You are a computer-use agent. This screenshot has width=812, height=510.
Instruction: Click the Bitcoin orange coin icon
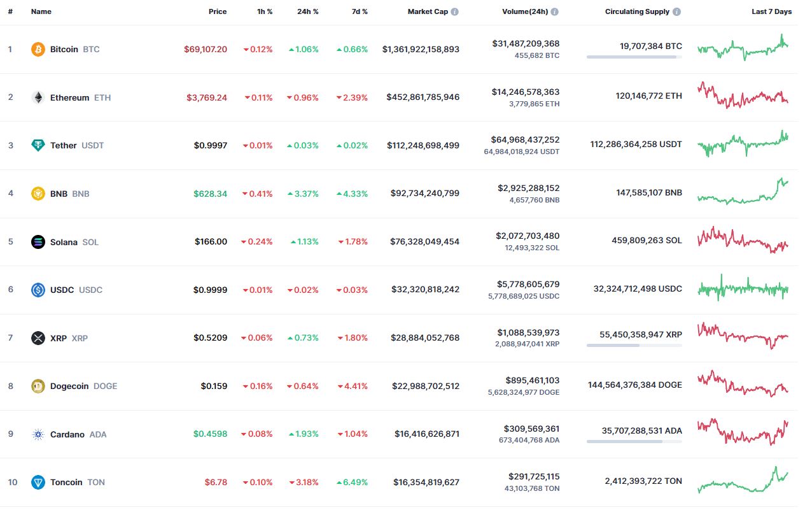pyautogui.click(x=38, y=49)
